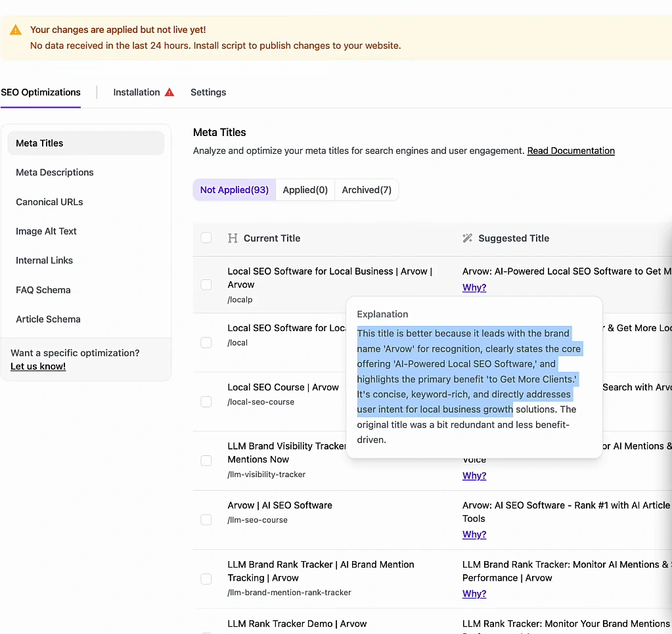The height and width of the screenshot is (634, 672).
Task: Tick the select-all checkbox in the table header
Action: tap(206, 238)
